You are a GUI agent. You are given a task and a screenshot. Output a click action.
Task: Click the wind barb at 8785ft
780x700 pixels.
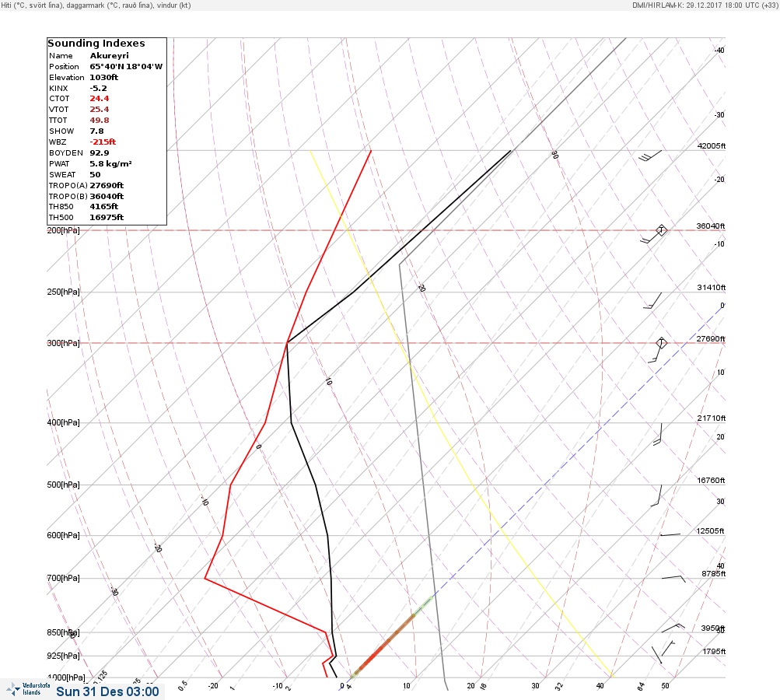(x=673, y=579)
